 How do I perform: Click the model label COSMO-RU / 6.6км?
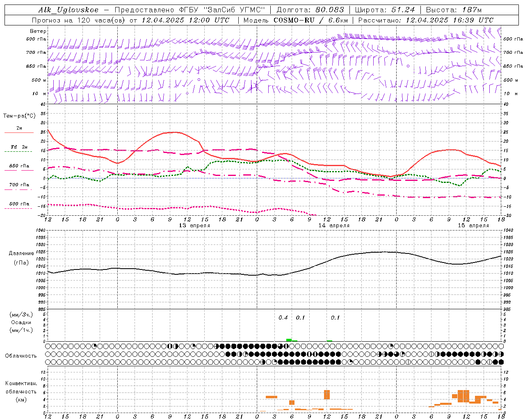pos(311,20)
